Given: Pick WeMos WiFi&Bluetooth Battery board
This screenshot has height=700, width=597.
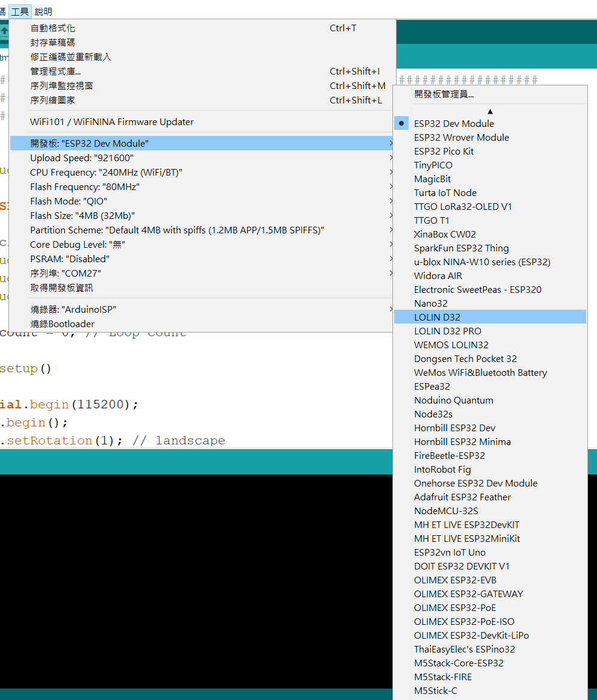Looking at the screenshot, I should coord(490,373).
